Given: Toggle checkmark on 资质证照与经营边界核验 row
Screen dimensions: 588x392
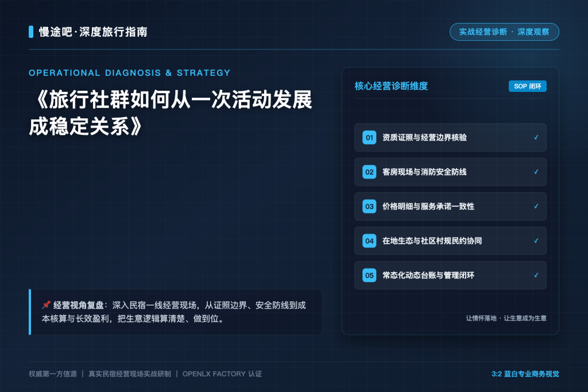Looking at the screenshot, I should click(536, 138).
